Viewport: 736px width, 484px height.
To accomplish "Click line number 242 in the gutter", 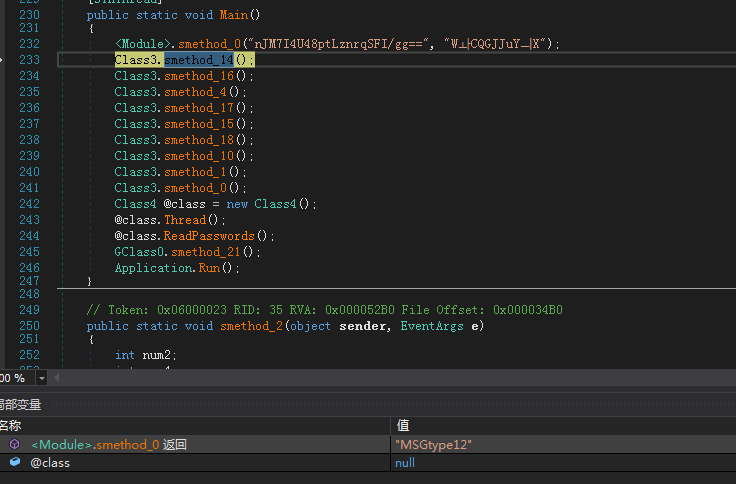I will (x=30, y=204).
